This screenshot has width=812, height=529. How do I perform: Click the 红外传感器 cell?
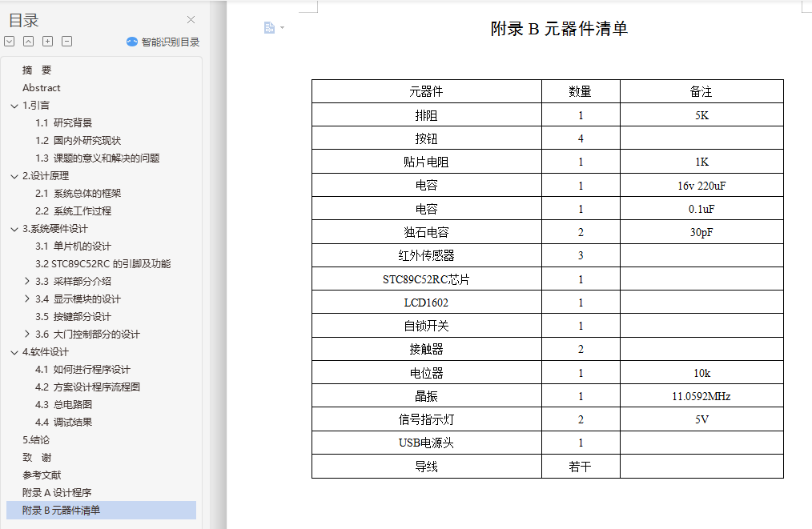(x=427, y=256)
